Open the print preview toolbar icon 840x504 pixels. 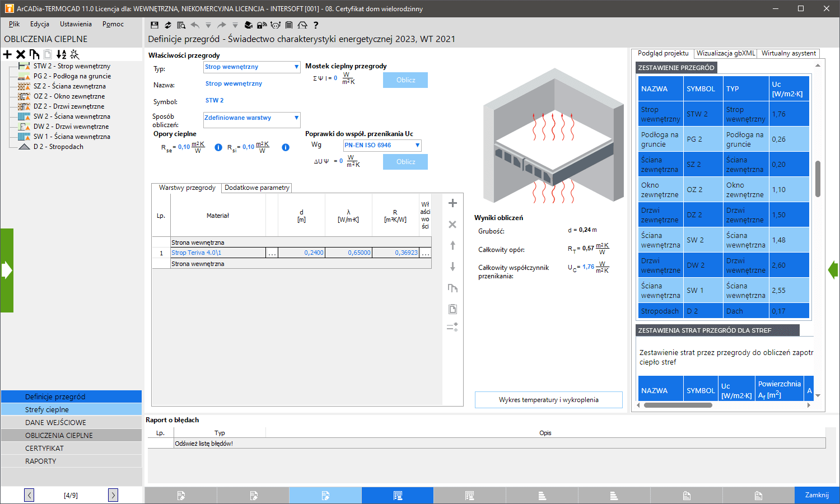[181, 25]
